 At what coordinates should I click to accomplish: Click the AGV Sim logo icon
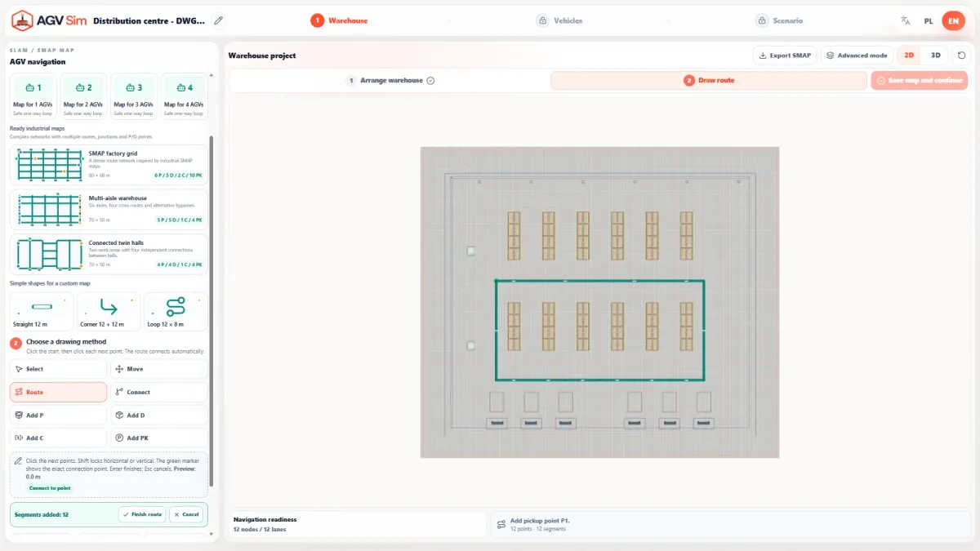click(22, 20)
